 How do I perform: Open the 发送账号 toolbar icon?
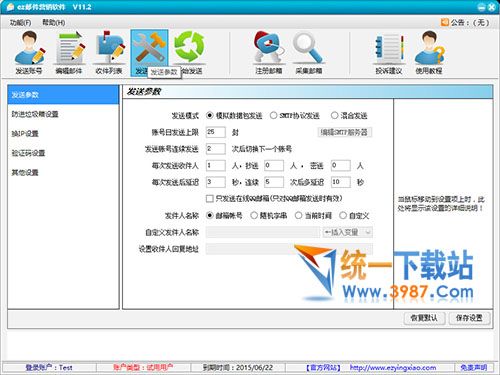pyautogui.click(x=29, y=53)
